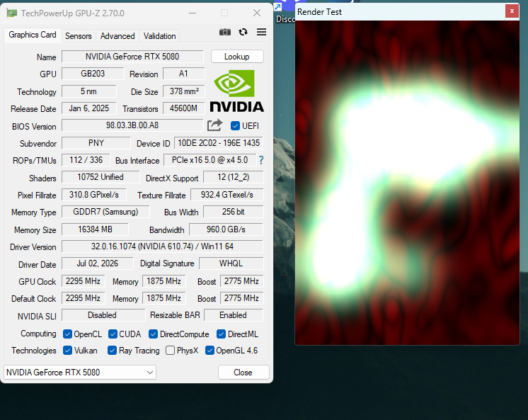Click the Subvendor value PNY
The height and width of the screenshot is (420, 528).
(x=96, y=143)
